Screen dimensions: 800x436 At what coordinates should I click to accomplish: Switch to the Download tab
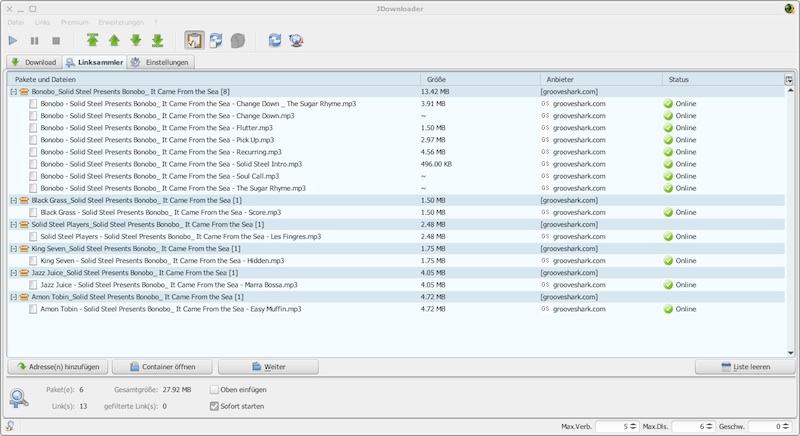coord(34,62)
